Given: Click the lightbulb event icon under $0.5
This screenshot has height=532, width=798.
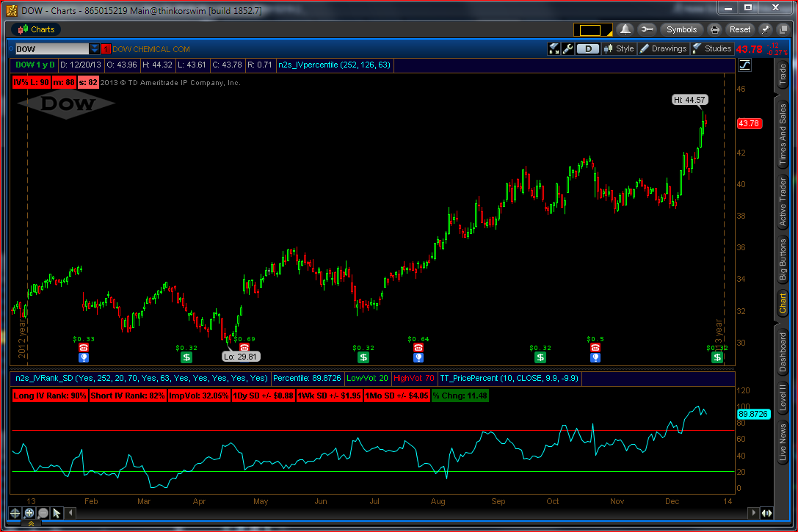Looking at the screenshot, I should pos(595,357).
